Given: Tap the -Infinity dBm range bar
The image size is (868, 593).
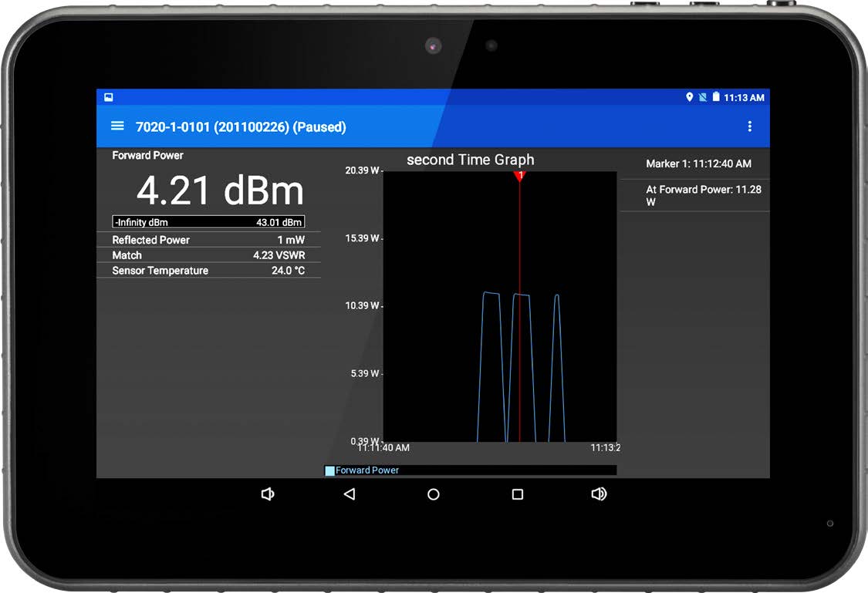Looking at the screenshot, I should tap(208, 222).
